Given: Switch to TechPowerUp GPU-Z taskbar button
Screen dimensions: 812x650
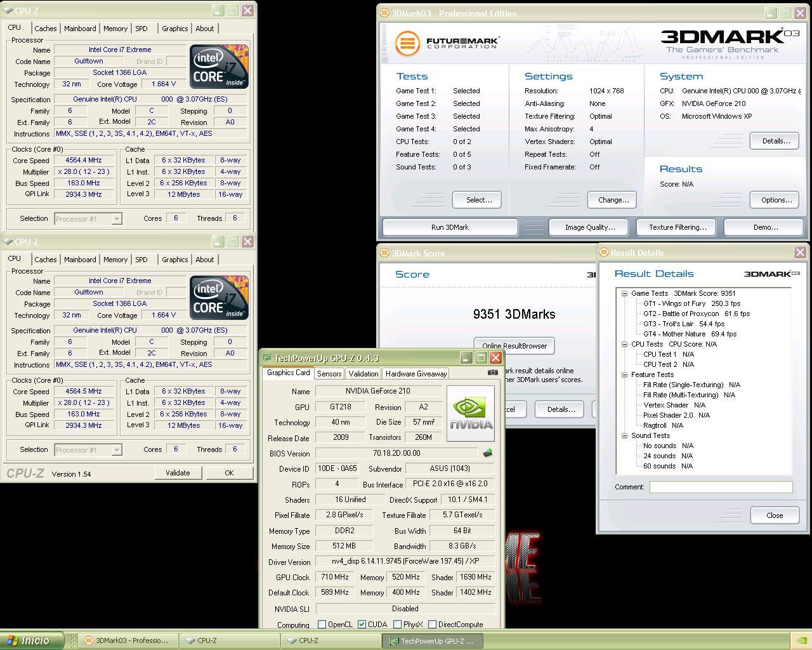Looking at the screenshot, I should (433, 640).
